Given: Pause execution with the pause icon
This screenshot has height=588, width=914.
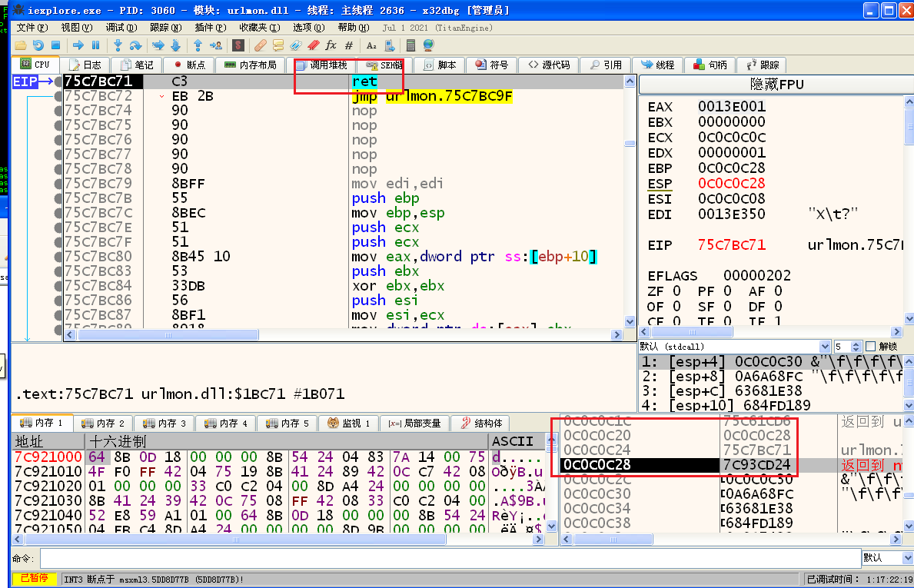Looking at the screenshot, I should coord(96,45).
